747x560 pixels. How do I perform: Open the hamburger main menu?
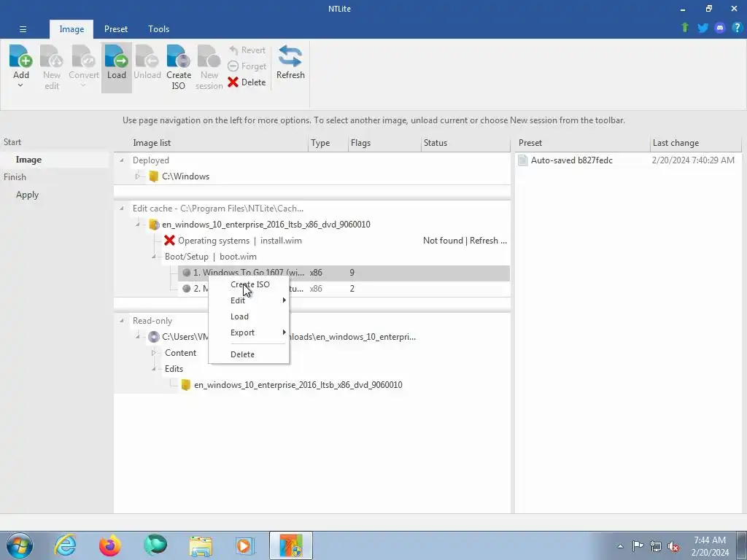tap(23, 29)
